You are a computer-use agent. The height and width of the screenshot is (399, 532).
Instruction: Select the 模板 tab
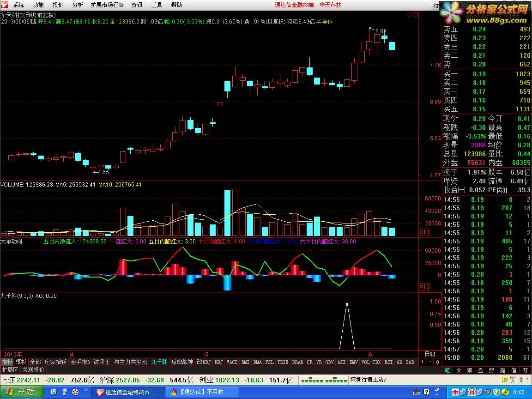tap(21, 362)
